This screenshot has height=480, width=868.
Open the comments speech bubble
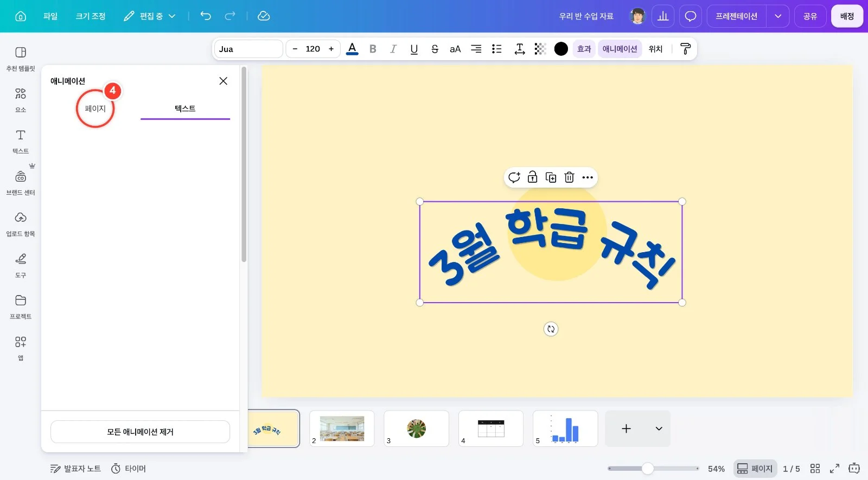[x=691, y=16]
